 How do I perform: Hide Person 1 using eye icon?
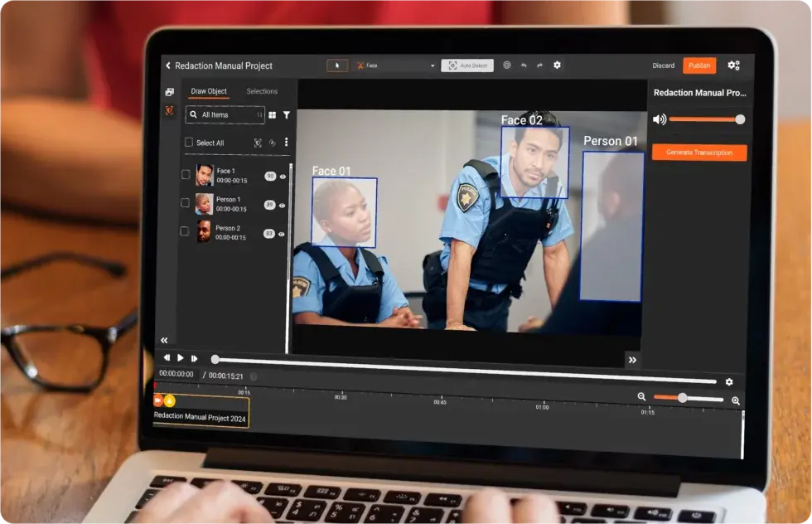283,206
